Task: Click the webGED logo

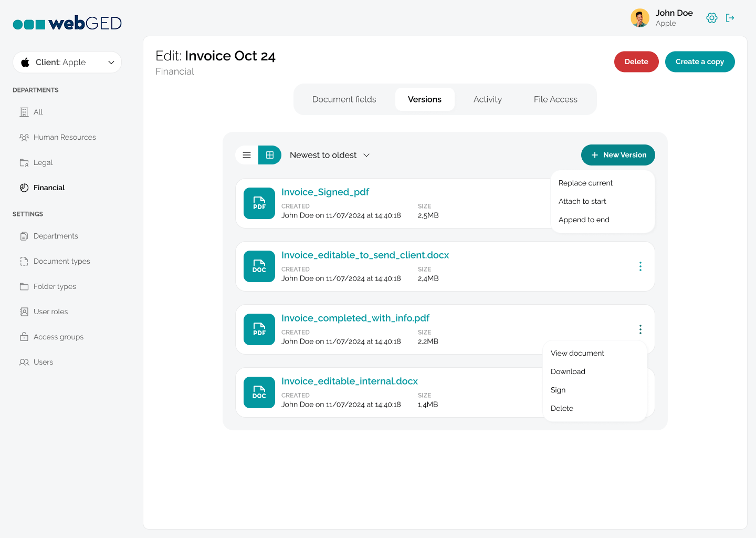Action: click(x=67, y=23)
